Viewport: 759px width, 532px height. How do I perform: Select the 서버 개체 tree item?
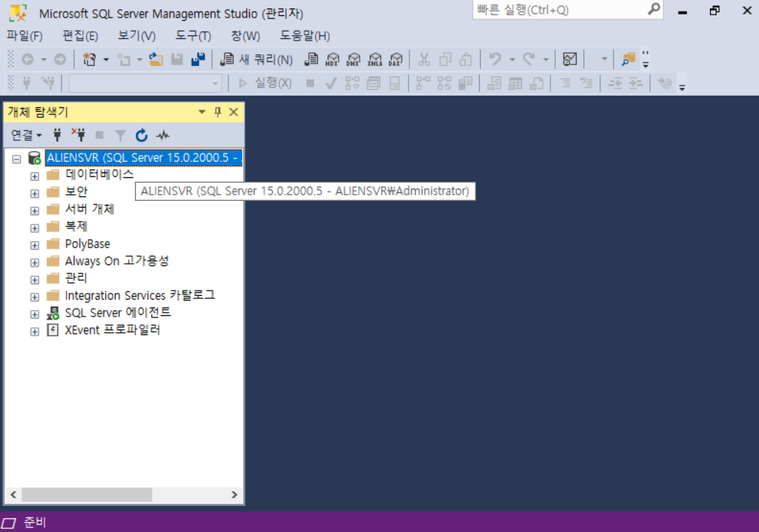tap(90, 209)
